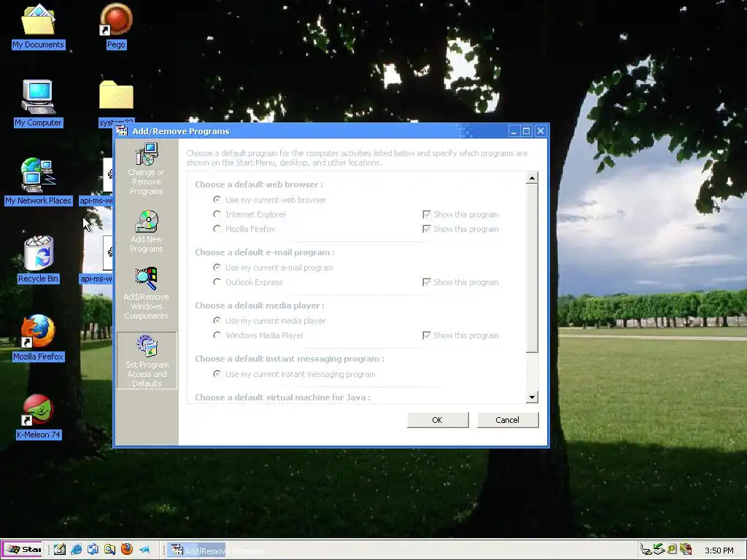Click 'Choose a default e-mail program' heading

[x=264, y=252]
